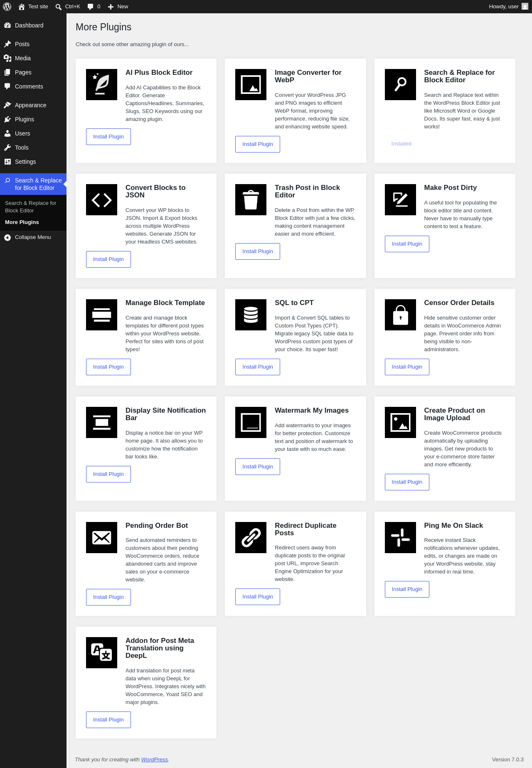Click the Plugins plug icon

7,119
